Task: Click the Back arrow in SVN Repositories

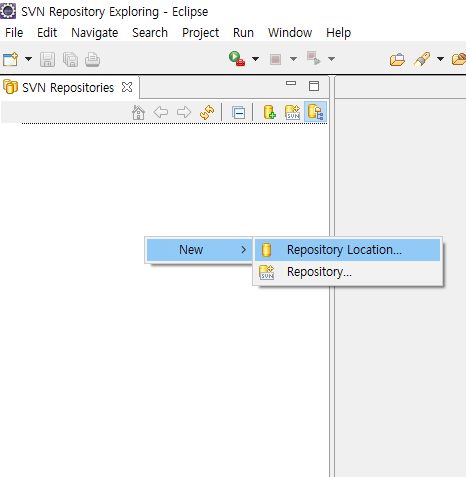Action: click(x=161, y=112)
